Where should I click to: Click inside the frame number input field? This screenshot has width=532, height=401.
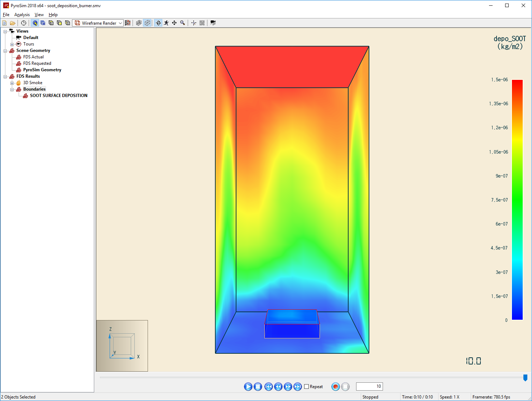tap(369, 386)
